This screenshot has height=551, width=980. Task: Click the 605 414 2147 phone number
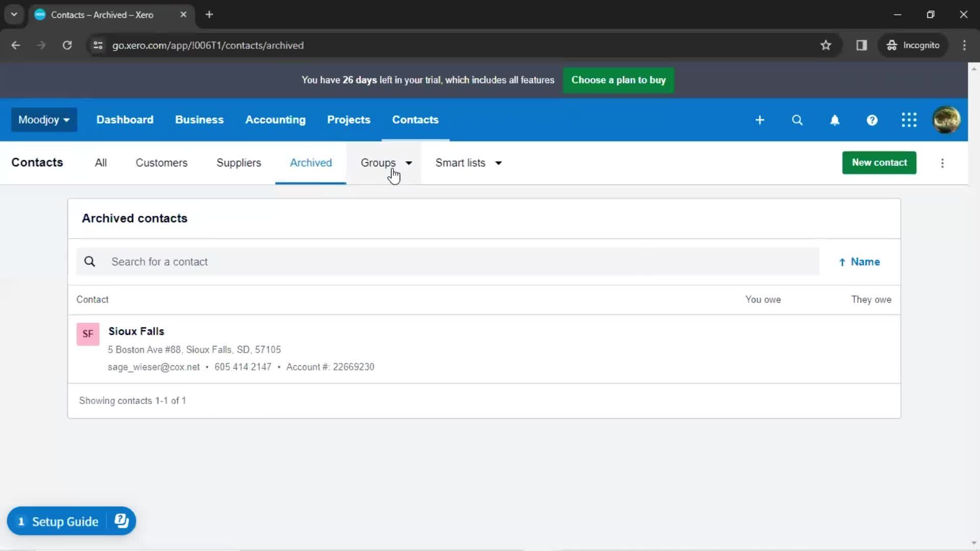click(243, 367)
